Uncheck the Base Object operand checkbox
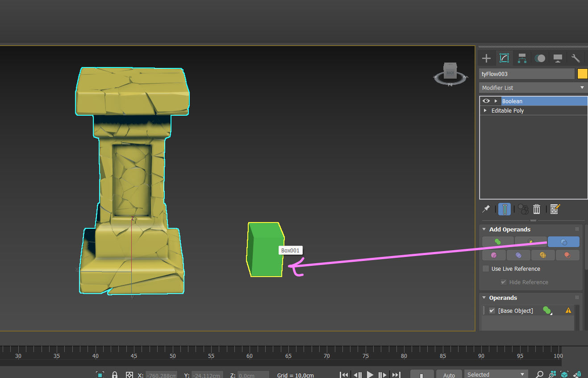 click(x=492, y=311)
